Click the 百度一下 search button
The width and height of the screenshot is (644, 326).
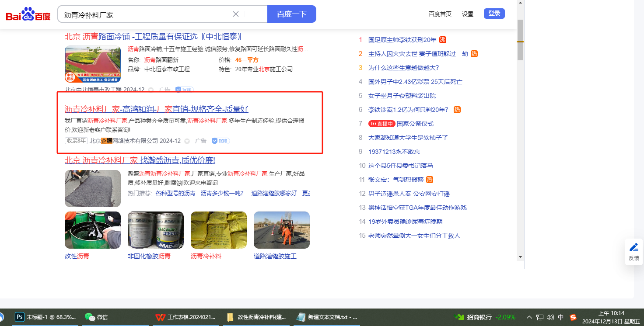[x=292, y=14]
